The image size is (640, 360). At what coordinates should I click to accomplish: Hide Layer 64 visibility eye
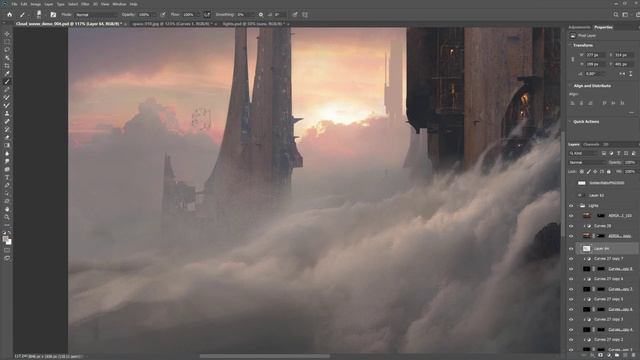[x=571, y=249]
